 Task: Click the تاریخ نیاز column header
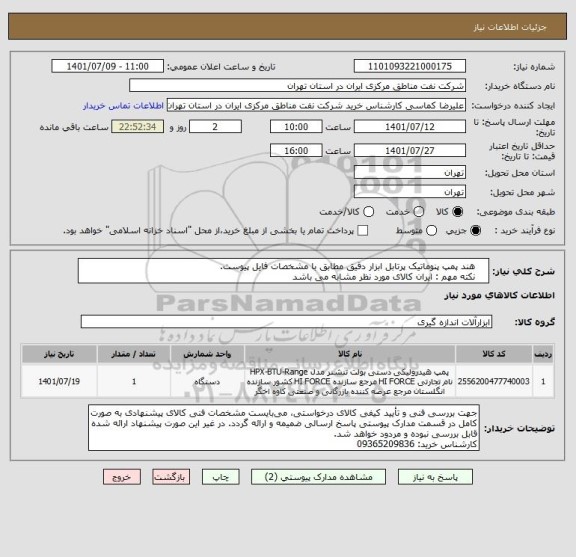tap(59, 354)
